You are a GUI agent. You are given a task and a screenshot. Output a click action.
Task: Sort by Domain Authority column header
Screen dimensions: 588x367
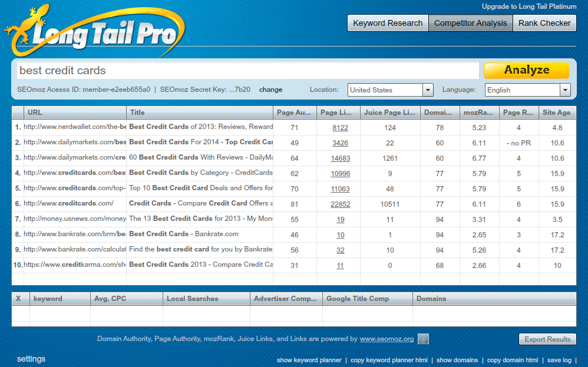[440, 113]
